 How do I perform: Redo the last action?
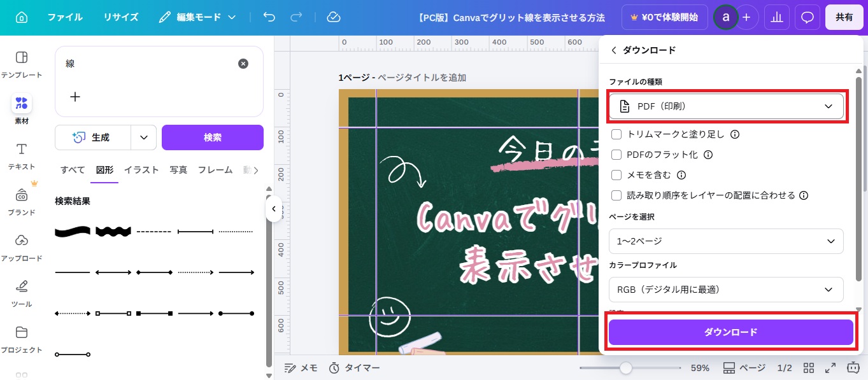click(x=297, y=17)
